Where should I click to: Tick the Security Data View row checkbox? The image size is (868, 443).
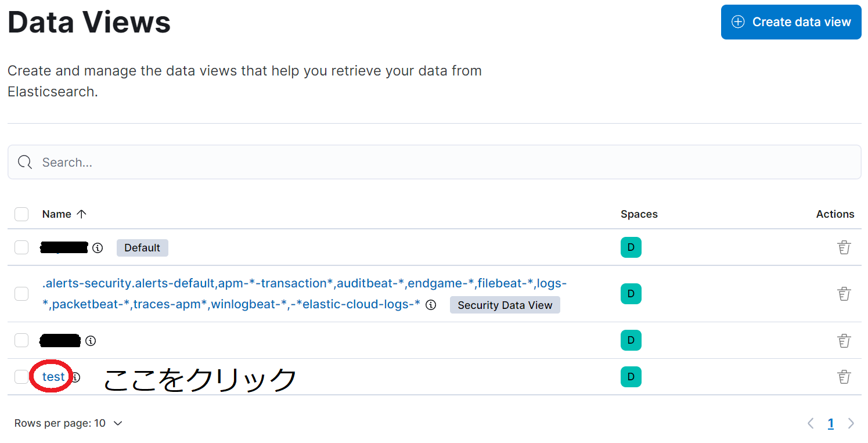[x=21, y=294]
